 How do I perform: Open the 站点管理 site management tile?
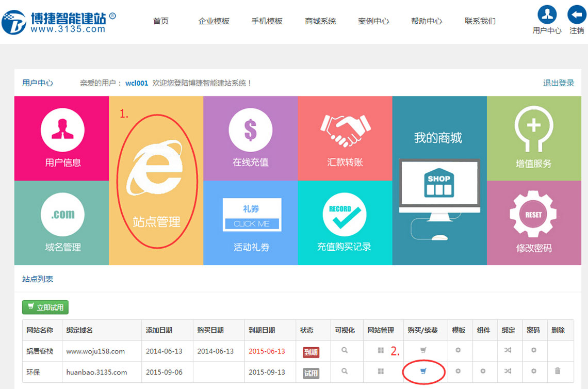pyautogui.click(x=156, y=181)
